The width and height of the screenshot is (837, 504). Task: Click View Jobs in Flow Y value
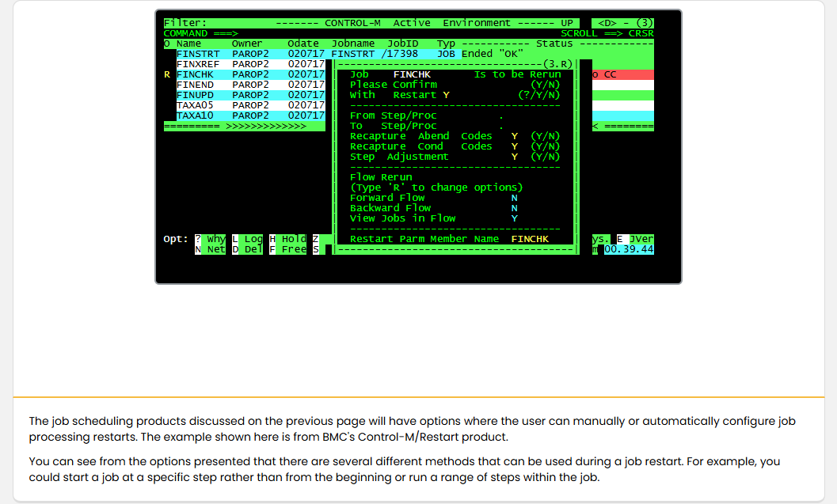(514, 218)
